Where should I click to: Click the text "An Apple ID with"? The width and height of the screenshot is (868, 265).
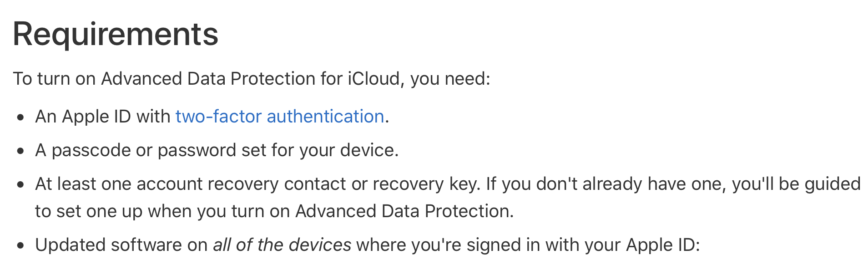[103, 117]
